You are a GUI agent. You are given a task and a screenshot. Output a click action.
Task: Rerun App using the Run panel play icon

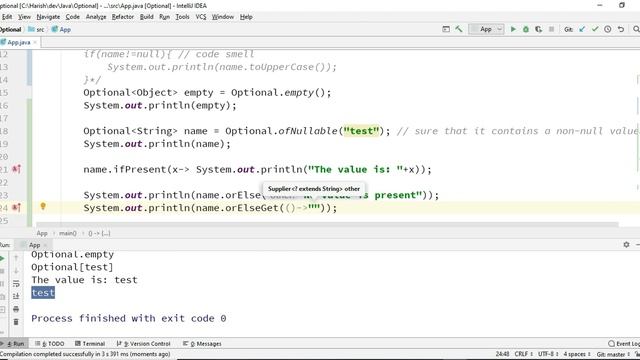pyautogui.click(x=2, y=258)
